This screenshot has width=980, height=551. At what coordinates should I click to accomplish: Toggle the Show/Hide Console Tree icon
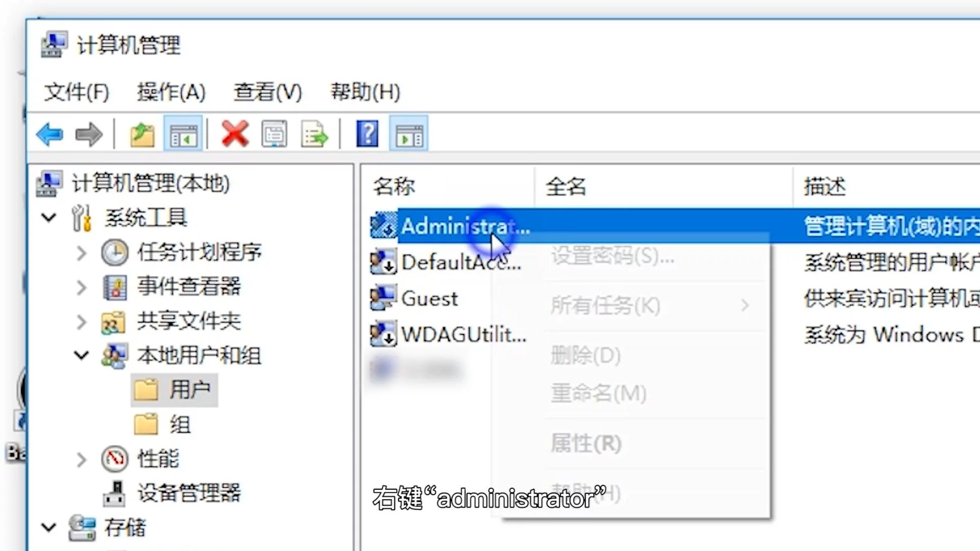(183, 135)
